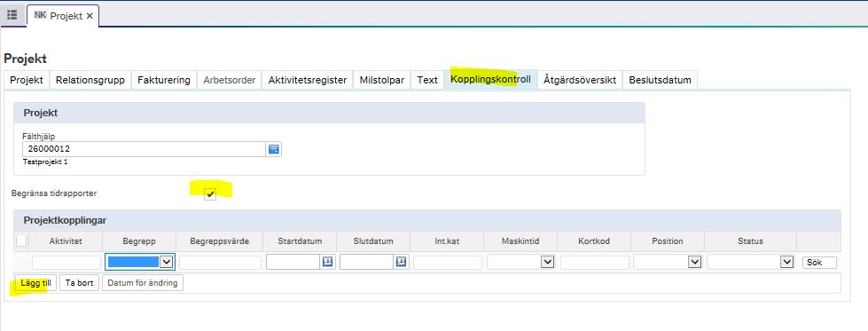
Task: Click the Slutdatum column header
Action: [373, 241]
